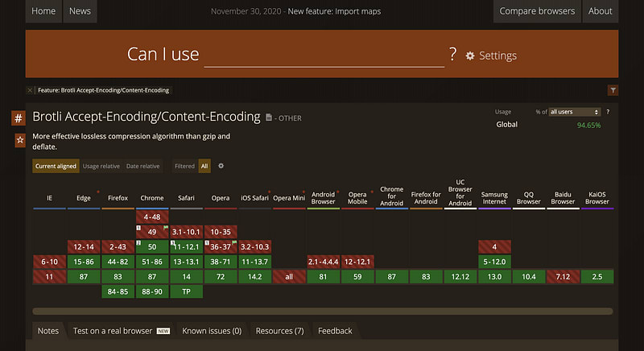Open Settings with the gear icon
The image size is (644, 351).
[x=491, y=56]
